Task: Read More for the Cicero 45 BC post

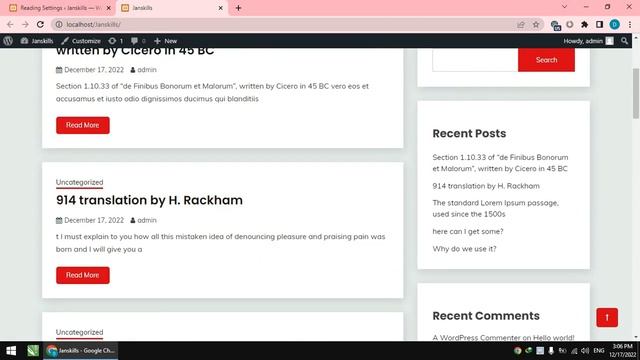Action: point(83,125)
